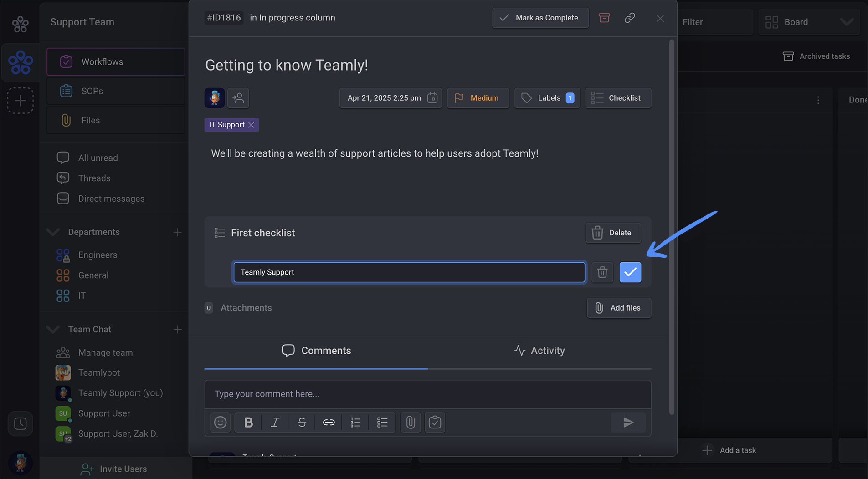
Task: Click the Support Team workspace title
Action: tap(82, 22)
